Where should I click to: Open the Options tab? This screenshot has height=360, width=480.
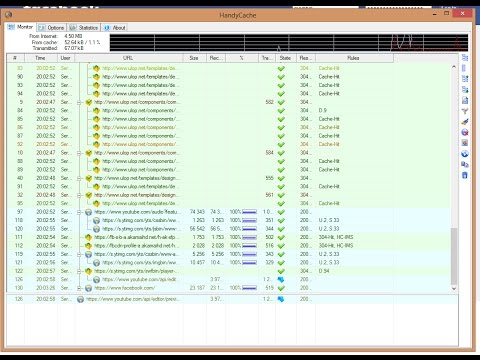[52, 28]
